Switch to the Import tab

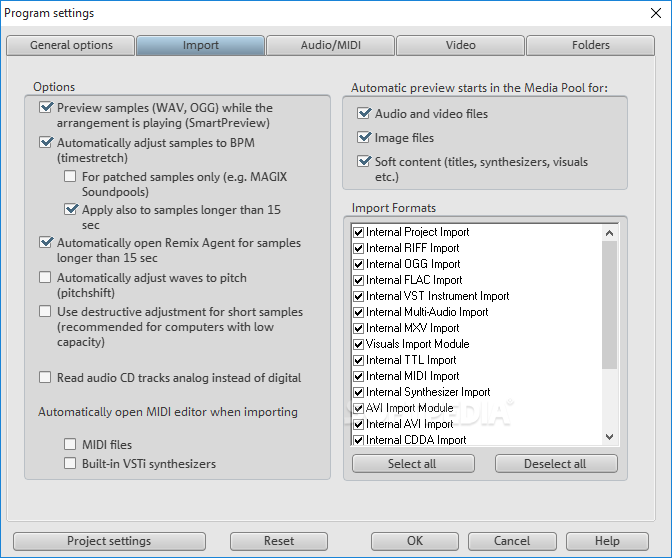201,45
